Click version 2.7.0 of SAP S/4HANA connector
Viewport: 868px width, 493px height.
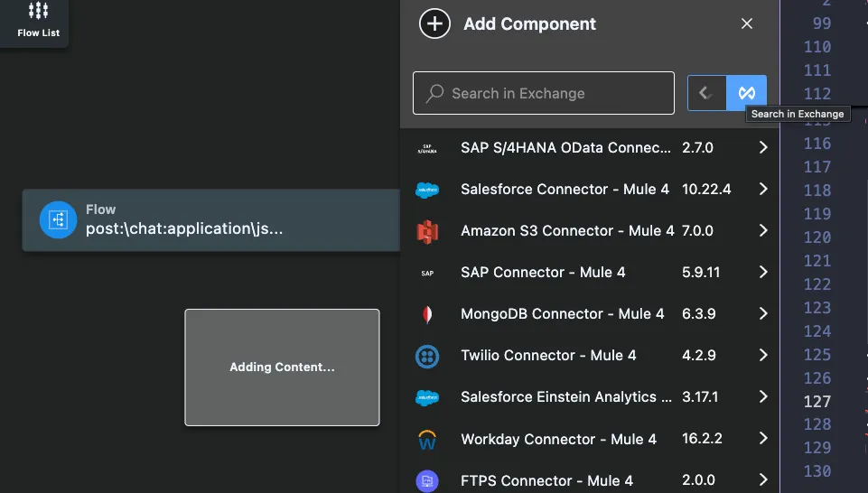pyautogui.click(x=697, y=148)
